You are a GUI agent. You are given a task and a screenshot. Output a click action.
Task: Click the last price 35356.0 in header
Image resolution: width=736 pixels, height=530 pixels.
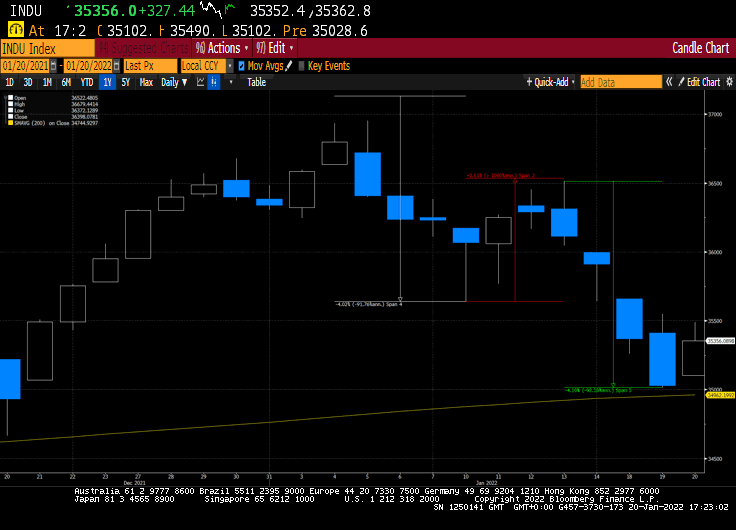(x=105, y=10)
